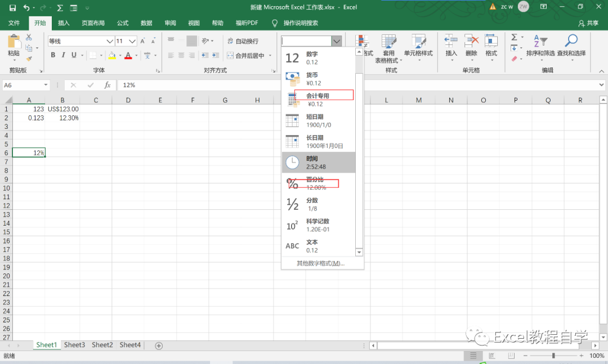Open the font name dropdown

pyautogui.click(x=110, y=41)
